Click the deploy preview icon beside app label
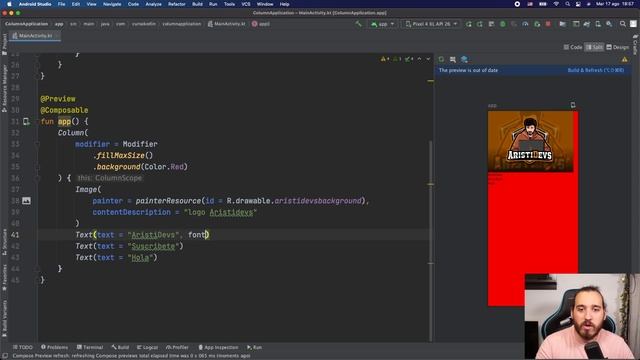This screenshot has height=360, width=640. click(573, 105)
